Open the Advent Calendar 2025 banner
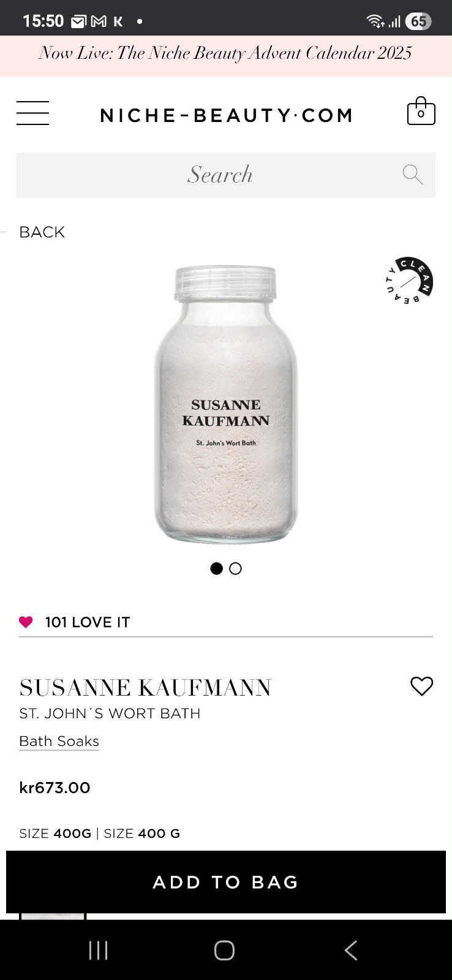 [x=226, y=53]
